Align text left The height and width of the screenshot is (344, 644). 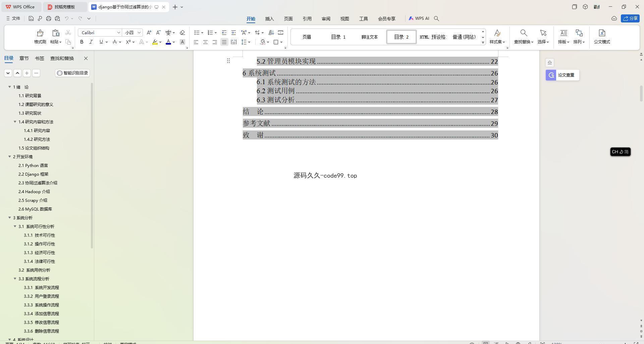click(x=196, y=42)
